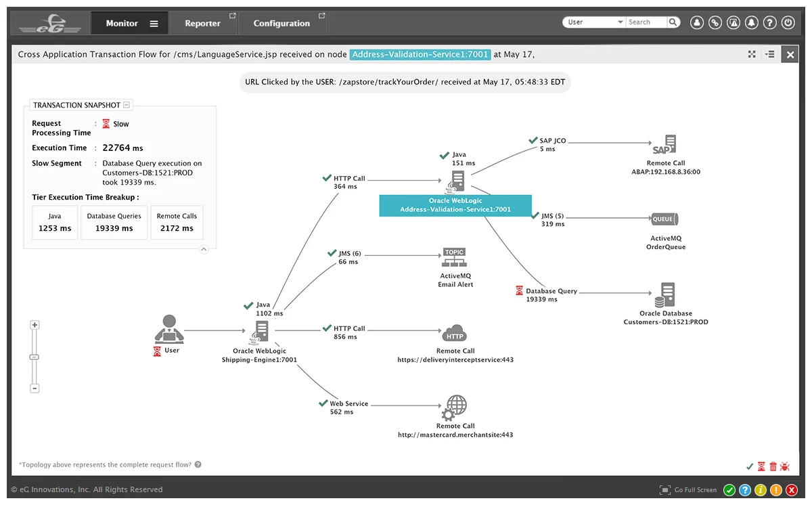Click the help icon beside topology note

click(198, 464)
